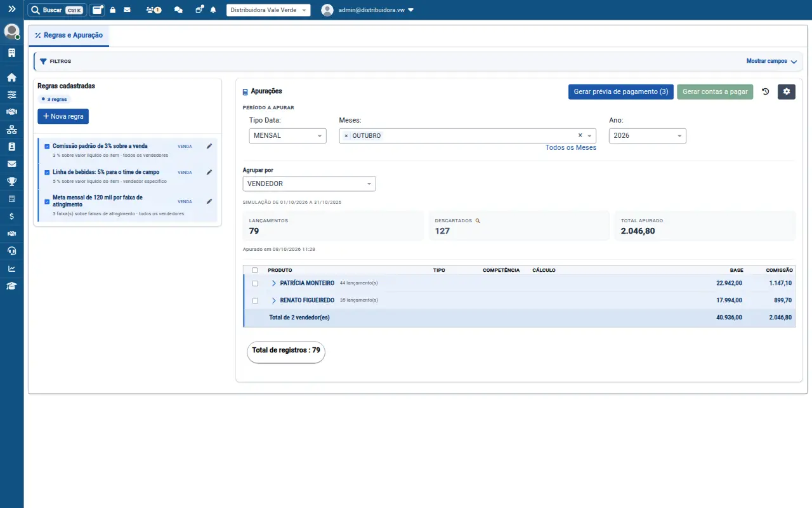Open the sliders settings icon in the sidebar
Image resolution: width=812 pixels, height=508 pixels.
click(11, 95)
